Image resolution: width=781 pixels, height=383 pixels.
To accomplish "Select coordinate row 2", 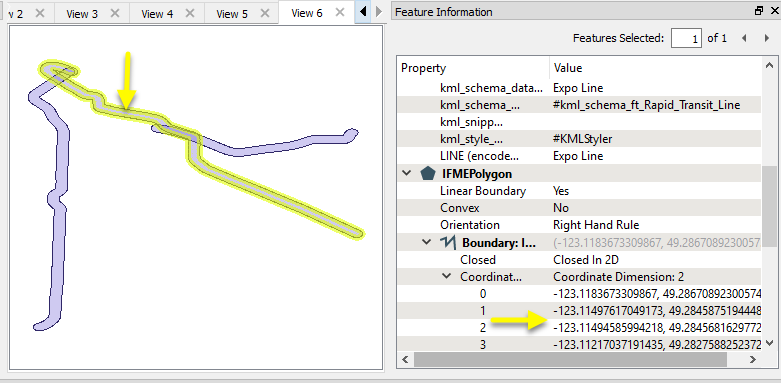I will (x=579, y=328).
